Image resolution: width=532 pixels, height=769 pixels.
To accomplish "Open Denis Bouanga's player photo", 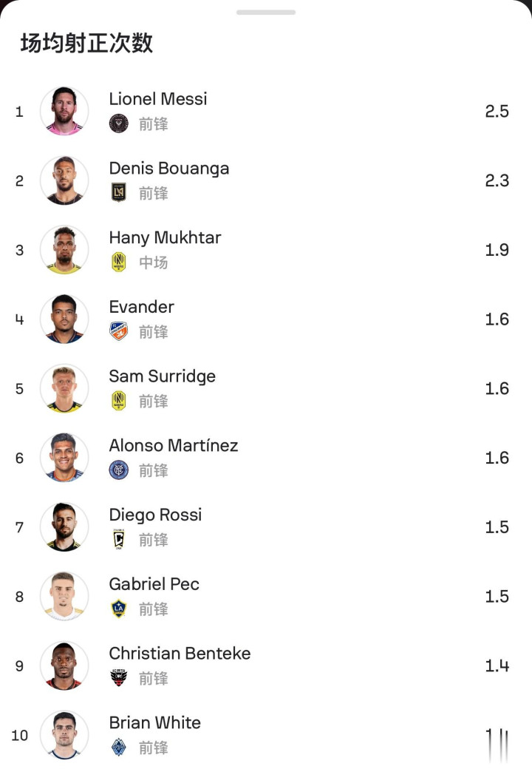I will (x=64, y=180).
